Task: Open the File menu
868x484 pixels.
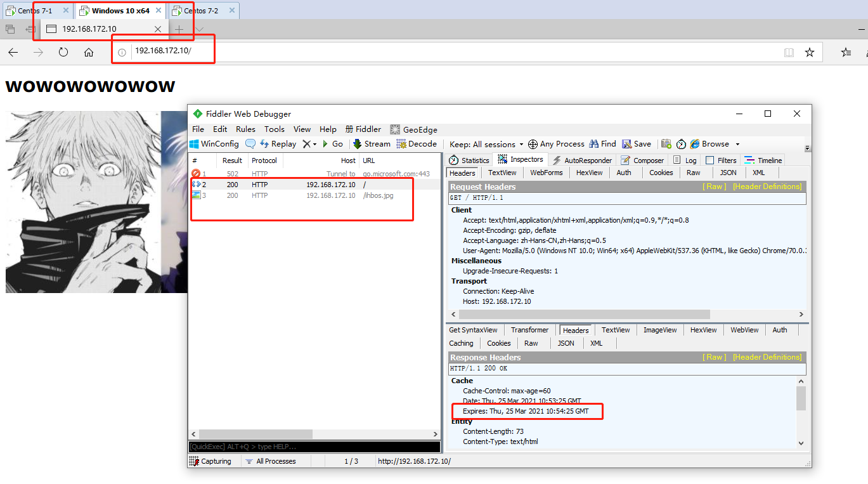Action: 198,129
